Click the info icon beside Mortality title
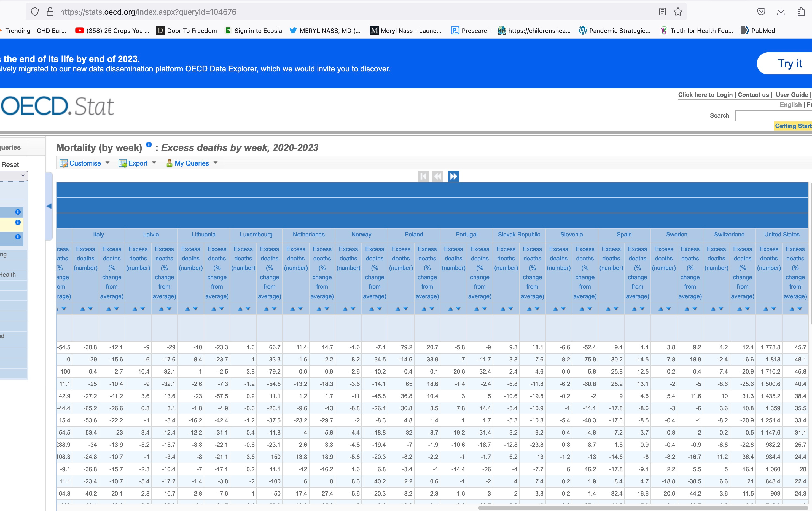The width and height of the screenshot is (812, 511). click(x=149, y=145)
